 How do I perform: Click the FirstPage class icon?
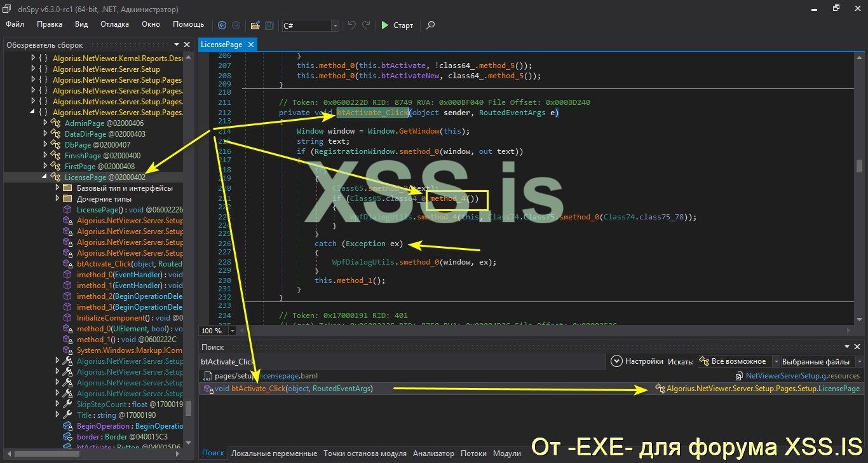[x=55, y=166]
